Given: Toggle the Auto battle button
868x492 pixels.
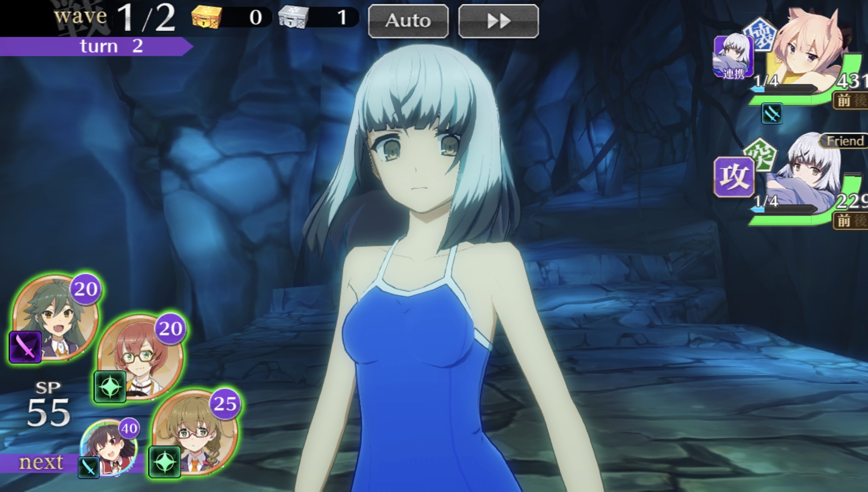Looking at the screenshot, I should click(x=408, y=21).
